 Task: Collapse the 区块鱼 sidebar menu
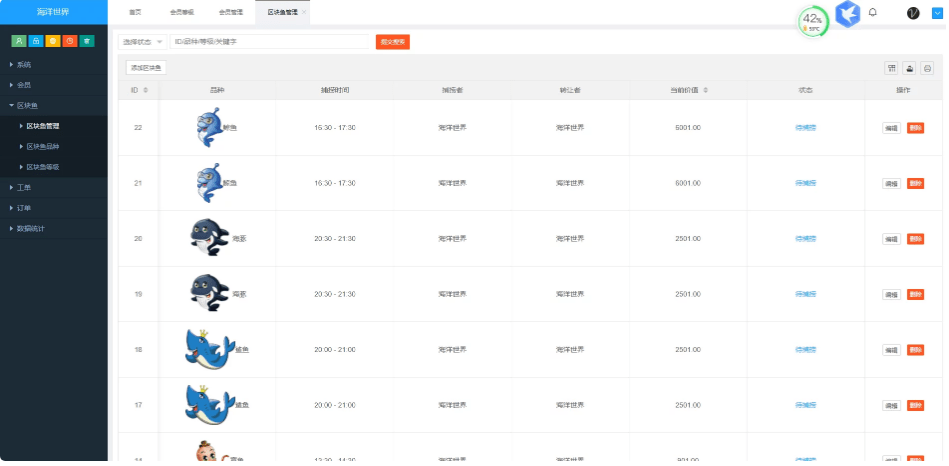pos(54,106)
